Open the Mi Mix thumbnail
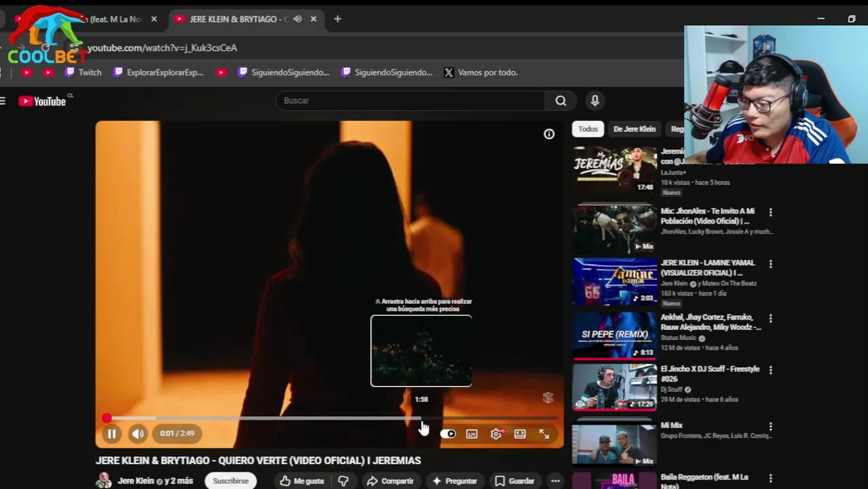868x489 pixels. (x=615, y=442)
